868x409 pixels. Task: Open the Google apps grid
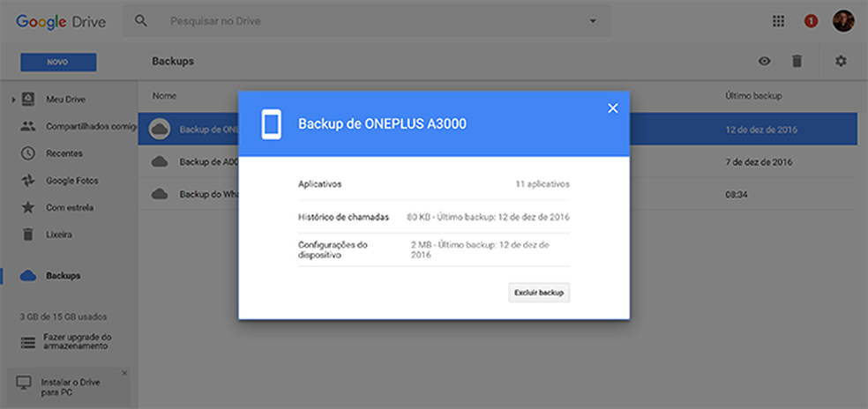pyautogui.click(x=778, y=21)
